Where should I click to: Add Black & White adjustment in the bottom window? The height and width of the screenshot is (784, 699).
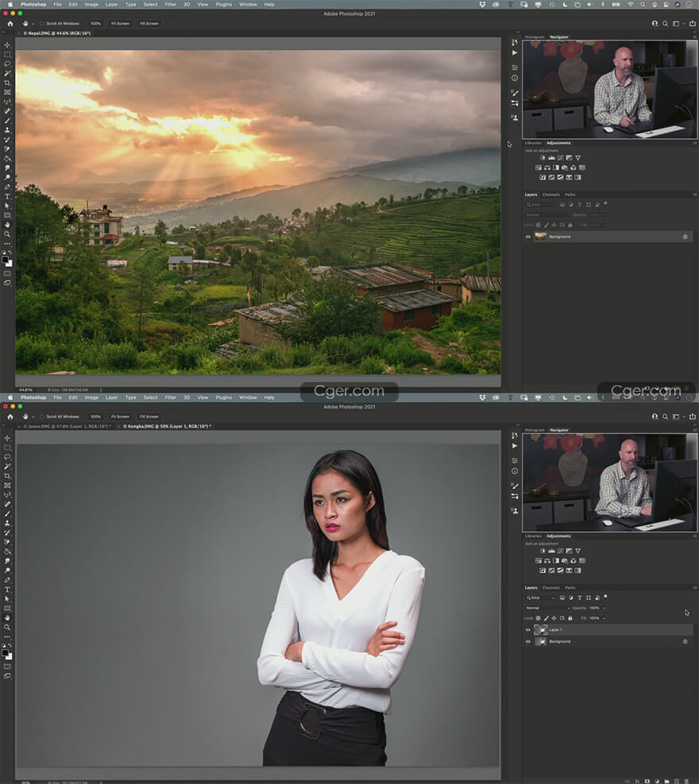coord(556,561)
